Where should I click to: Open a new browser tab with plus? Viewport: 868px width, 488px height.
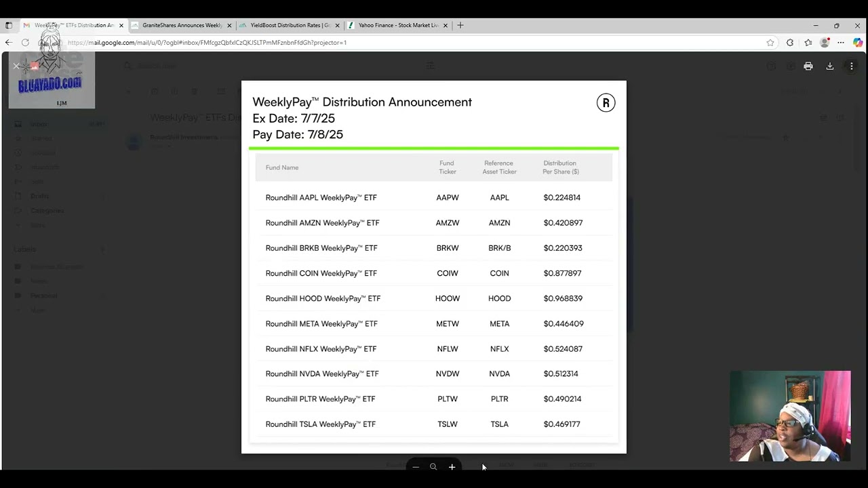[460, 25]
